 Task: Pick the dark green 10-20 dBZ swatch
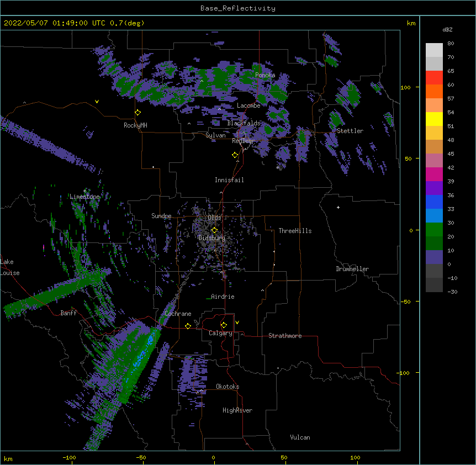434,244
